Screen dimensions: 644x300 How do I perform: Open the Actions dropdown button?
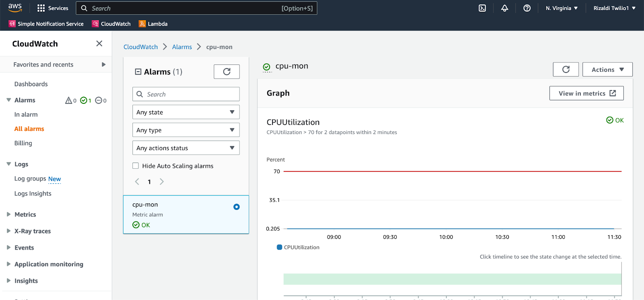[x=607, y=69]
